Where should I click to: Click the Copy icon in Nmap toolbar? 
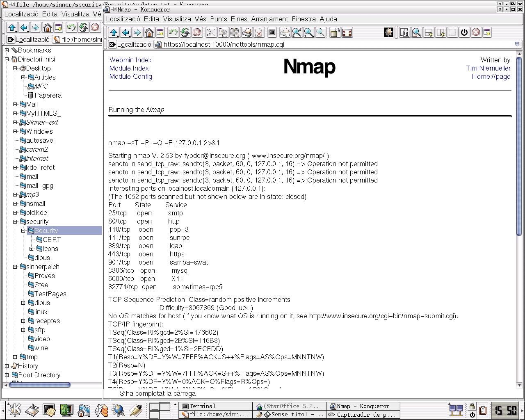click(x=223, y=32)
